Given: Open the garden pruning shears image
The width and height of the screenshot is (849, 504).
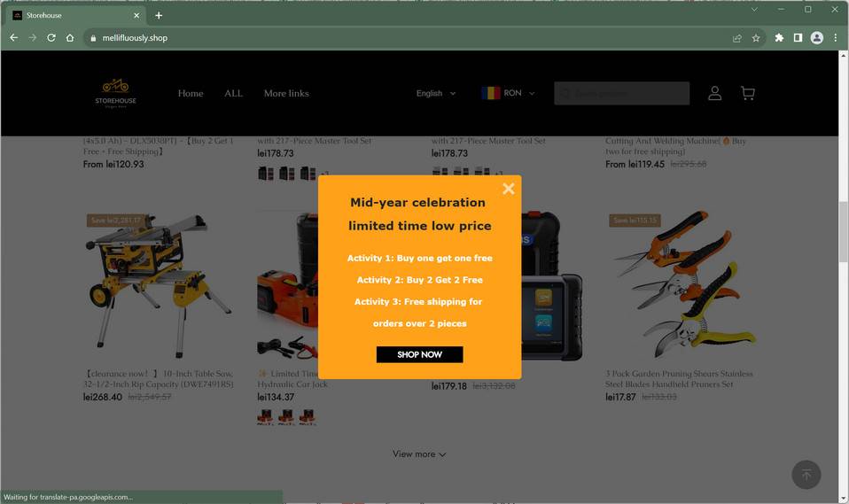Looking at the screenshot, I should [681, 286].
